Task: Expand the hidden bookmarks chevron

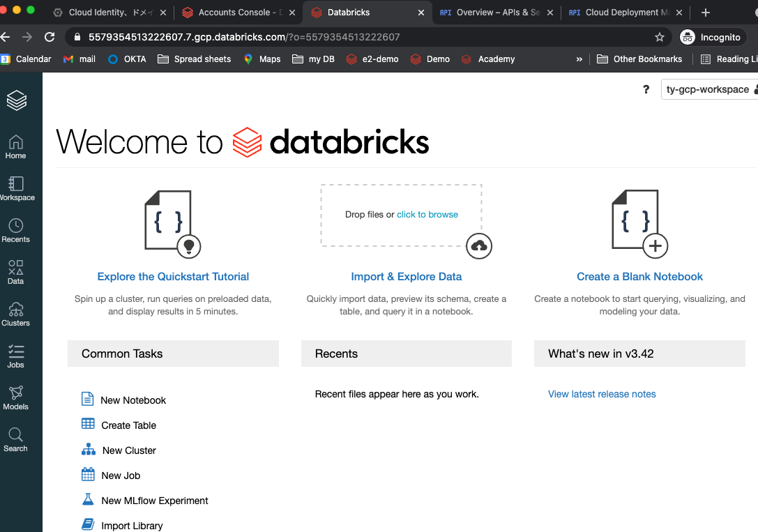Action: click(x=579, y=59)
